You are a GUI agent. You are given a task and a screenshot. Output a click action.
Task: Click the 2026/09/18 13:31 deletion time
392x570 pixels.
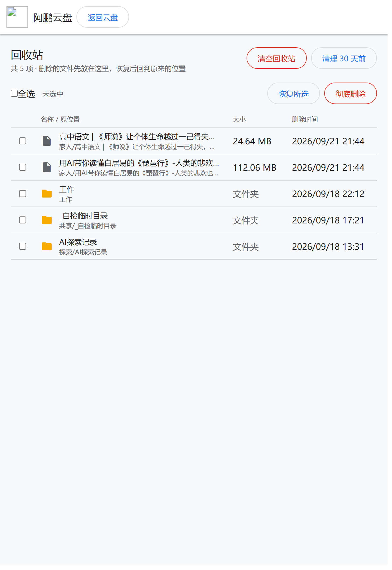(x=328, y=247)
